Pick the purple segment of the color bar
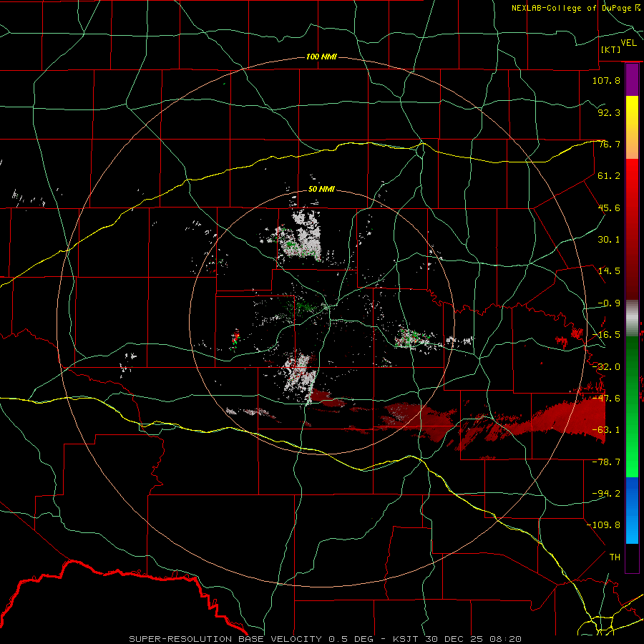 click(632, 80)
